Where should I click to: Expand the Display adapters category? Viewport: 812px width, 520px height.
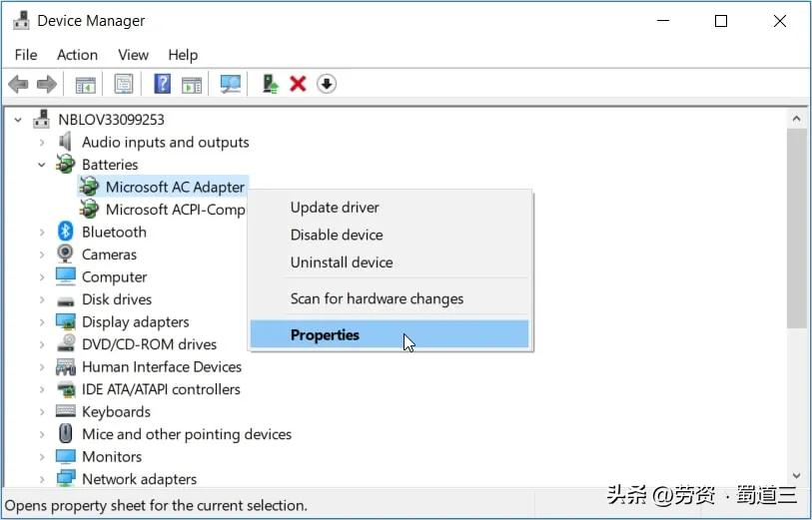coord(42,321)
